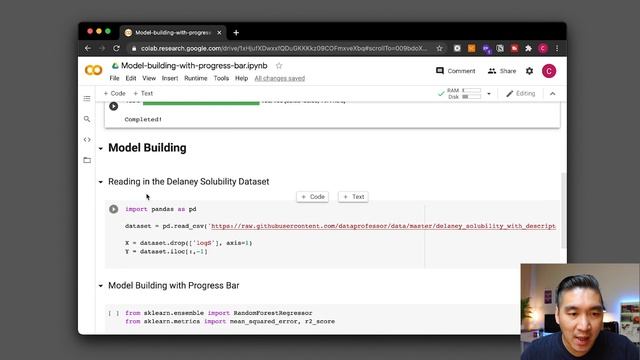Go back in browser history
The height and width of the screenshot is (360, 640).
[88, 48]
